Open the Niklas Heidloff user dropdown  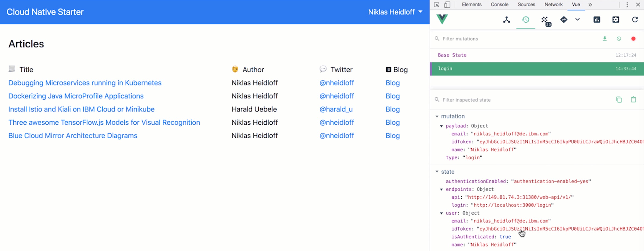(x=395, y=12)
